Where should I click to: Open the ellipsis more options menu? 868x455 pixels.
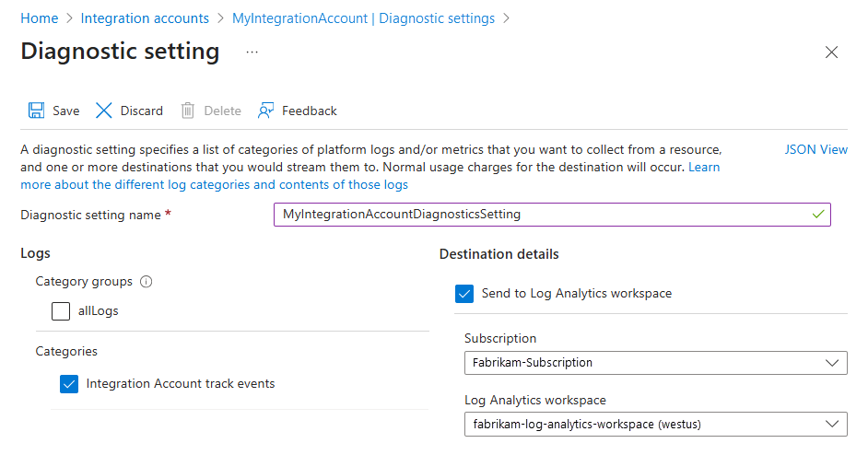(x=252, y=52)
